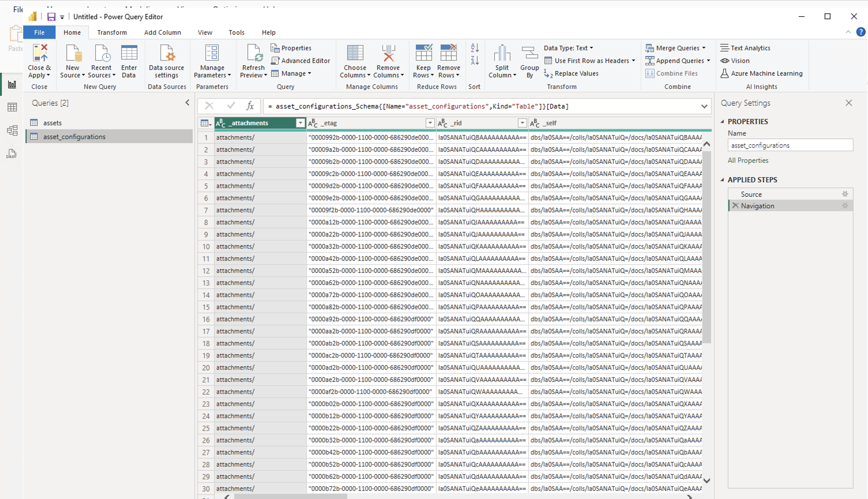Select the Navigation applied step
Viewport: 868px width, 499px height.
coord(790,206)
